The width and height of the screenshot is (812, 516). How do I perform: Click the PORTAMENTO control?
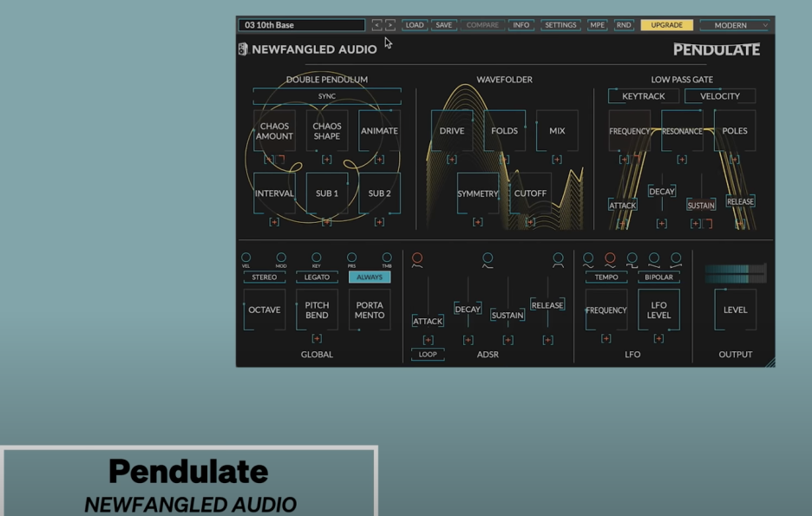click(x=370, y=310)
